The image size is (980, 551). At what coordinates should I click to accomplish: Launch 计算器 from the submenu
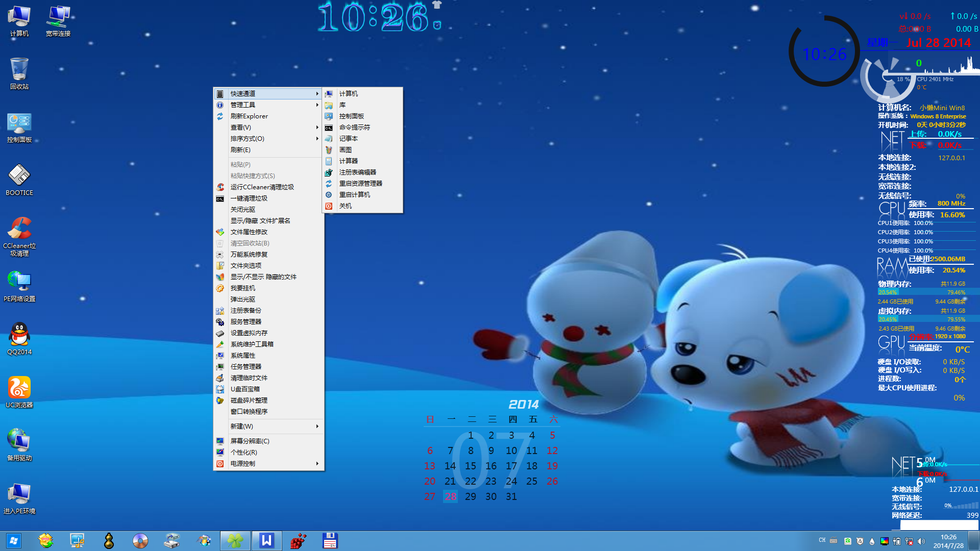[362, 161]
